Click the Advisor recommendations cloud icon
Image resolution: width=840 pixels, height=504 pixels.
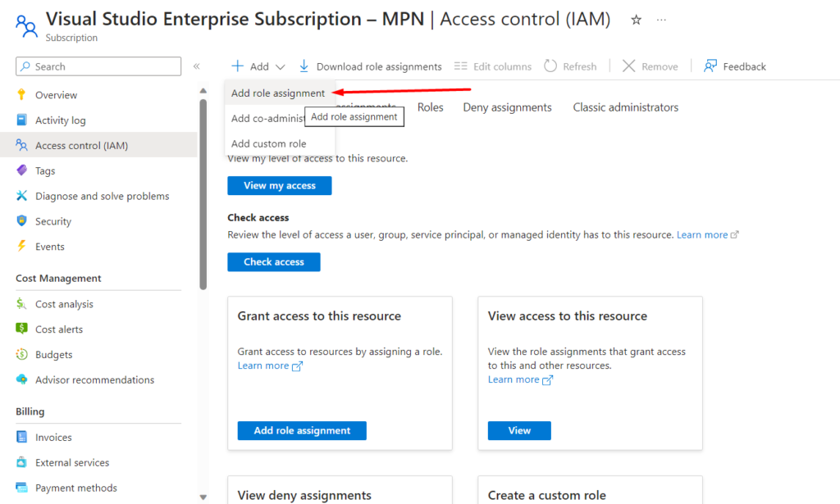point(21,379)
